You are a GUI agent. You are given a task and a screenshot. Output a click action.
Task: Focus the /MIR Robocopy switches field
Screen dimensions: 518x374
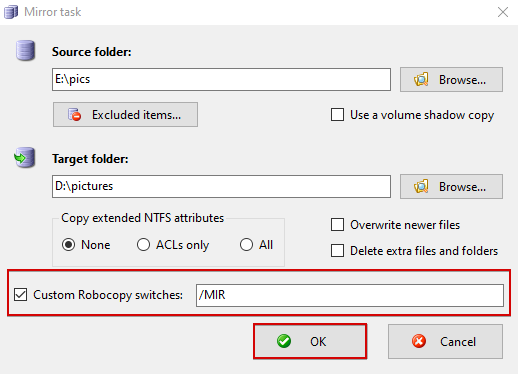pos(350,295)
